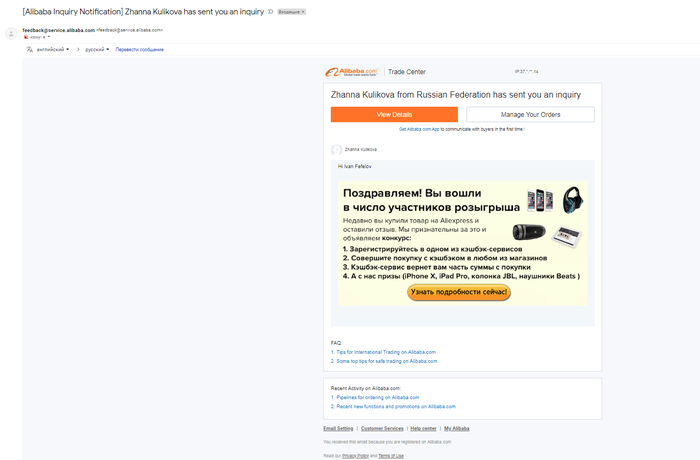Open Tips for International Trading link
This screenshot has height=460, width=700.
coord(383,352)
